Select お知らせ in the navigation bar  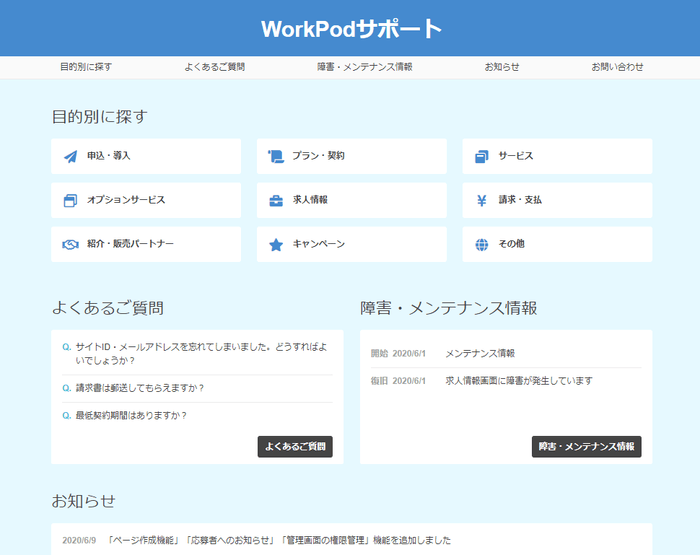click(x=502, y=67)
